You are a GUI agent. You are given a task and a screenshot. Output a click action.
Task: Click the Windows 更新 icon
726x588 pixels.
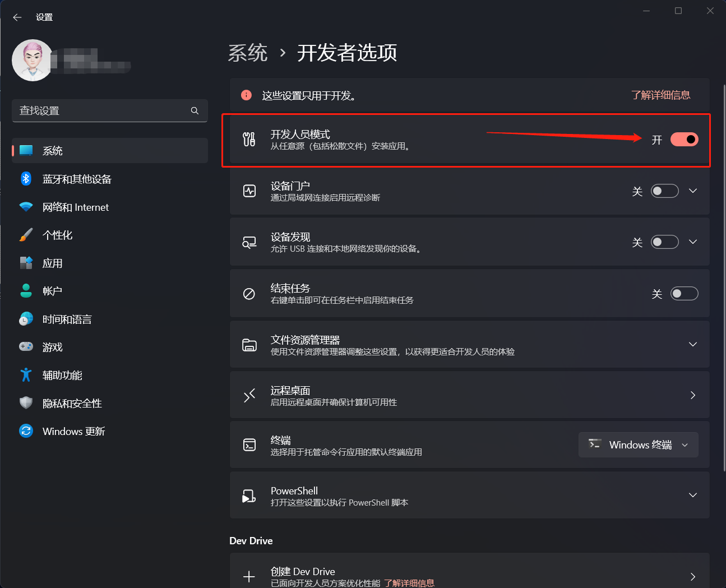(x=26, y=430)
